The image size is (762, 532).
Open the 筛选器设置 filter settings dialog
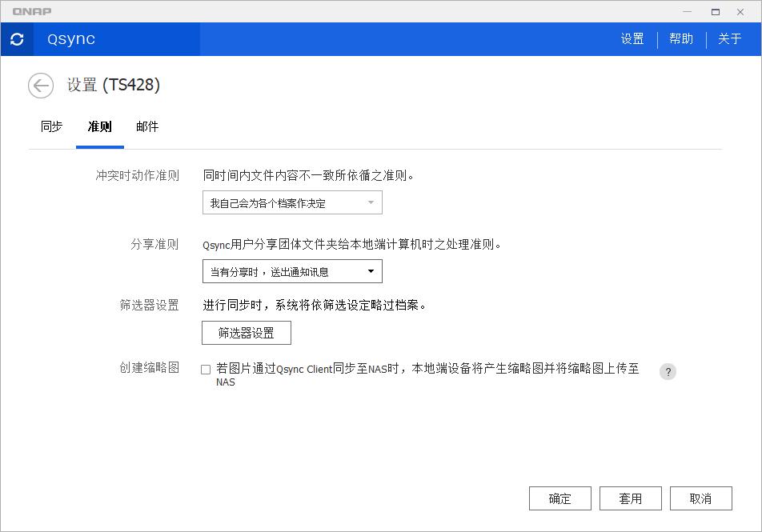tap(247, 333)
